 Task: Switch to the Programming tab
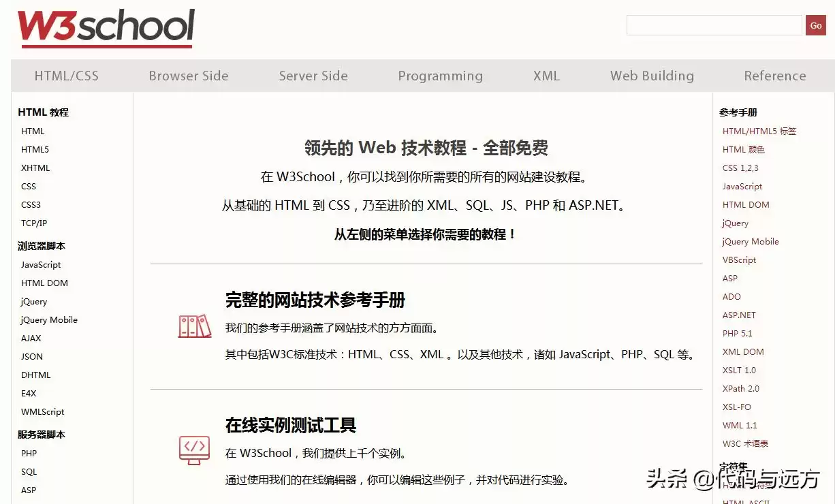441,76
